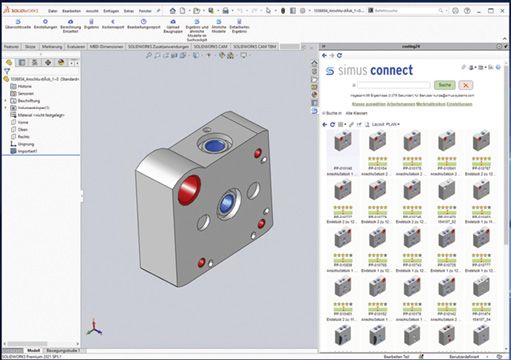The width and height of the screenshot is (511, 360).
Task: Click the Detailliertes Ergebnis ribbon icon
Action: point(239,22)
